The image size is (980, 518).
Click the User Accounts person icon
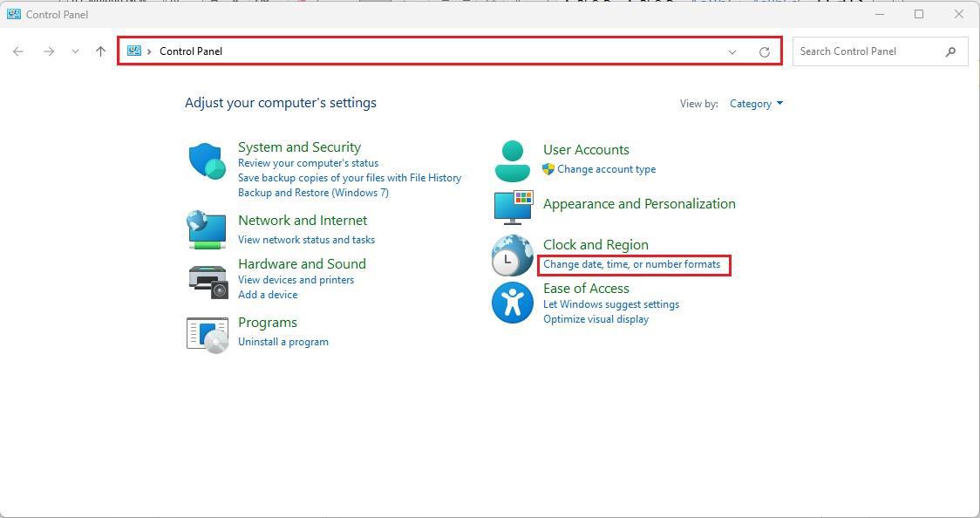(x=513, y=160)
